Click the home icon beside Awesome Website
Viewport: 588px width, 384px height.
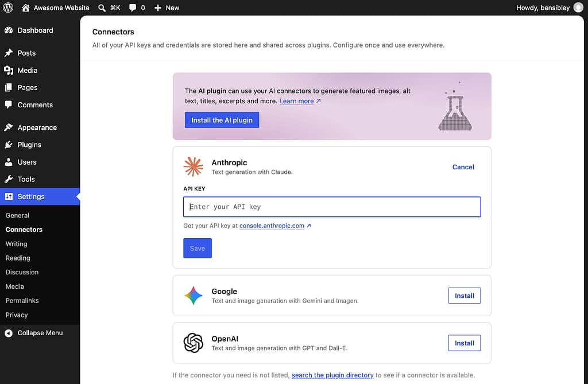pyautogui.click(x=25, y=7)
